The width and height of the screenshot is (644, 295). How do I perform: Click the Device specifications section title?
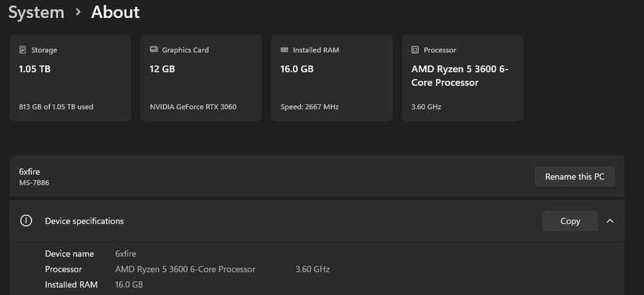[x=84, y=221]
